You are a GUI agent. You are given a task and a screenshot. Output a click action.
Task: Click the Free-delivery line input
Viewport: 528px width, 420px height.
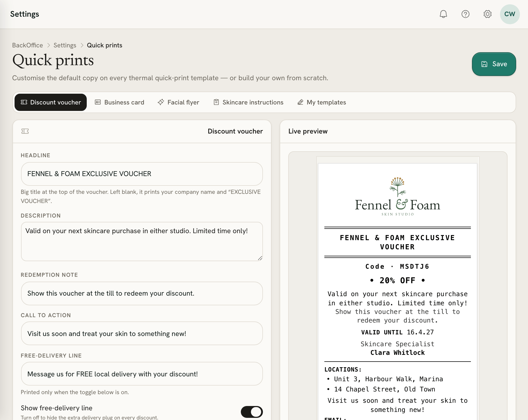142,374
